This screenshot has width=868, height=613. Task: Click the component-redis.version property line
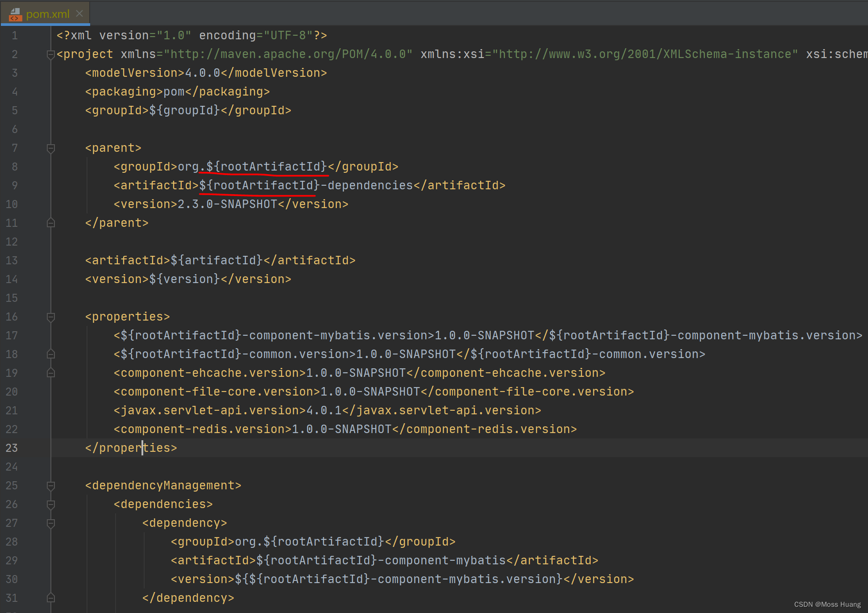345,430
